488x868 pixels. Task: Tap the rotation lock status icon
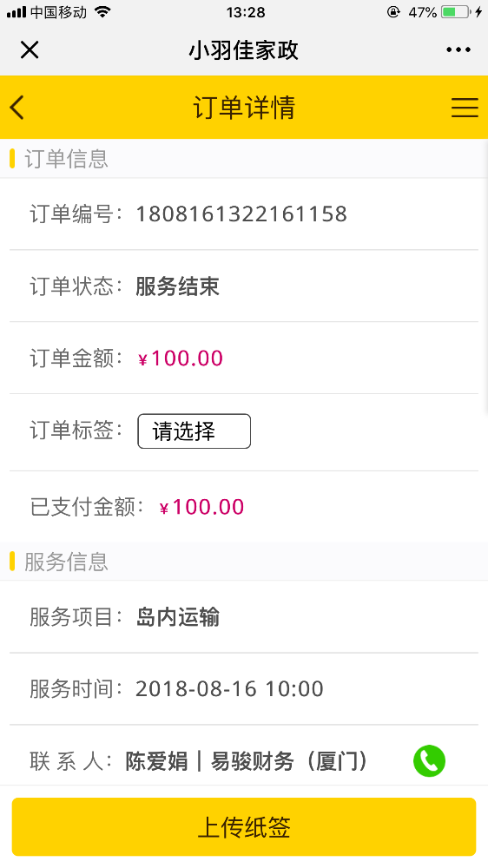coord(393,11)
